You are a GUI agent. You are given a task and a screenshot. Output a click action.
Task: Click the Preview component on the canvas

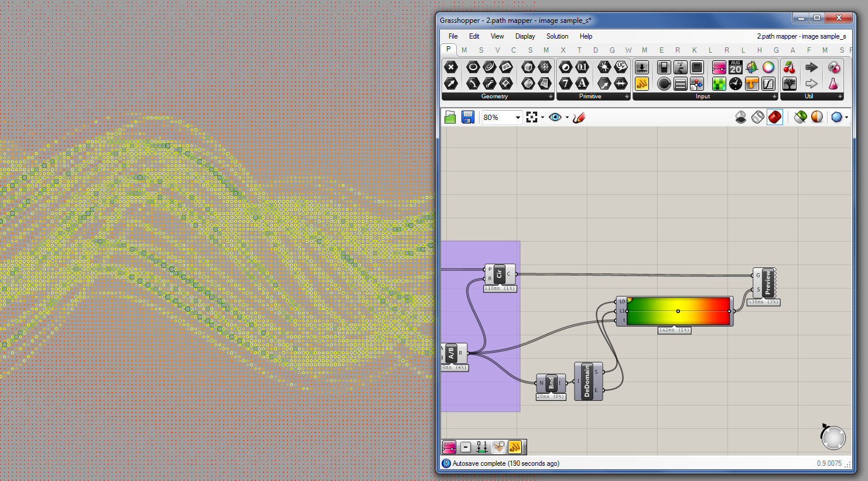tap(767, 283)
